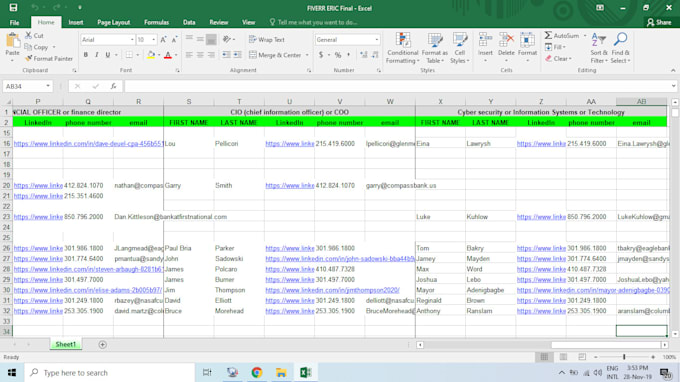680x382 pixels.
Task: Open the General number format dropdown
Action: (x=376, y=39)
